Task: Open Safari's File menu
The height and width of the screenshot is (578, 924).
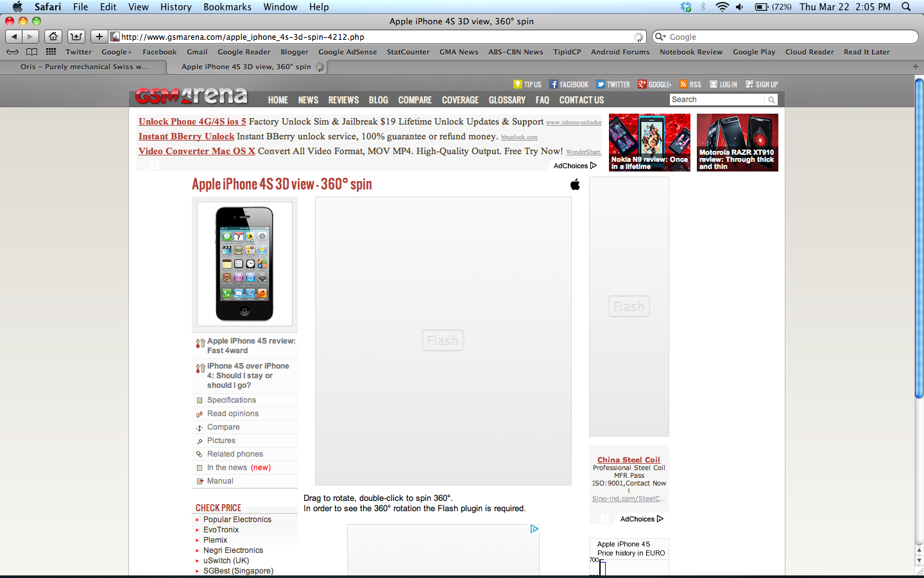Action: (80, 7)
